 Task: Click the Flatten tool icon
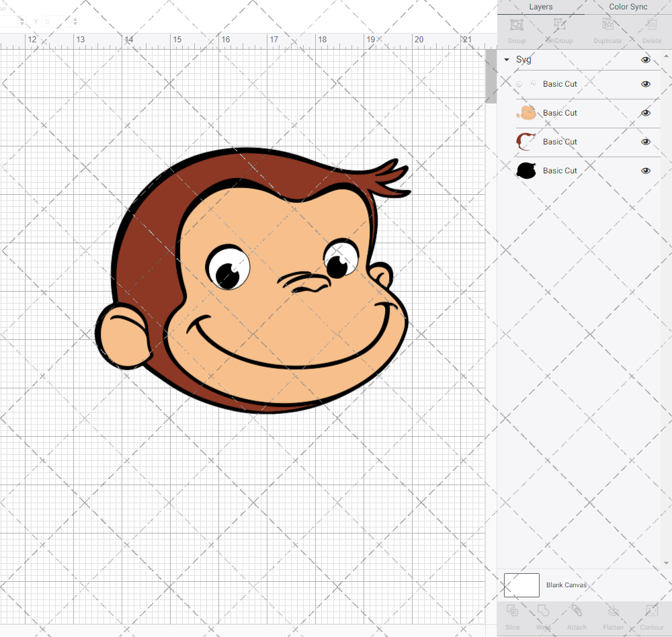point(613,611)
